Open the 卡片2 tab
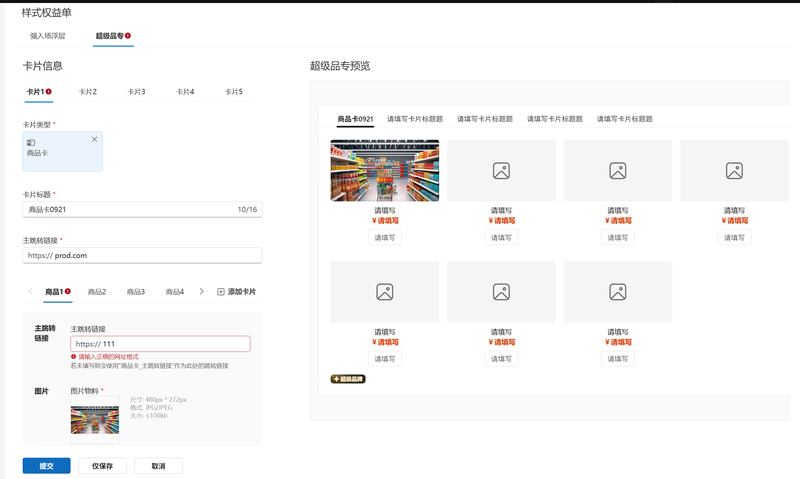Viewport: 800px width, 479px height. (87, 92)
